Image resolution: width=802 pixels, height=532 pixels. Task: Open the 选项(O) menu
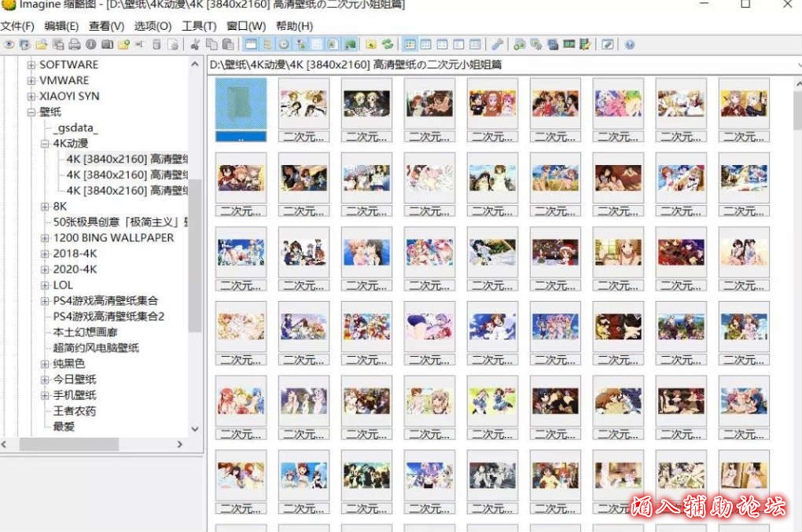pos(153,26)
